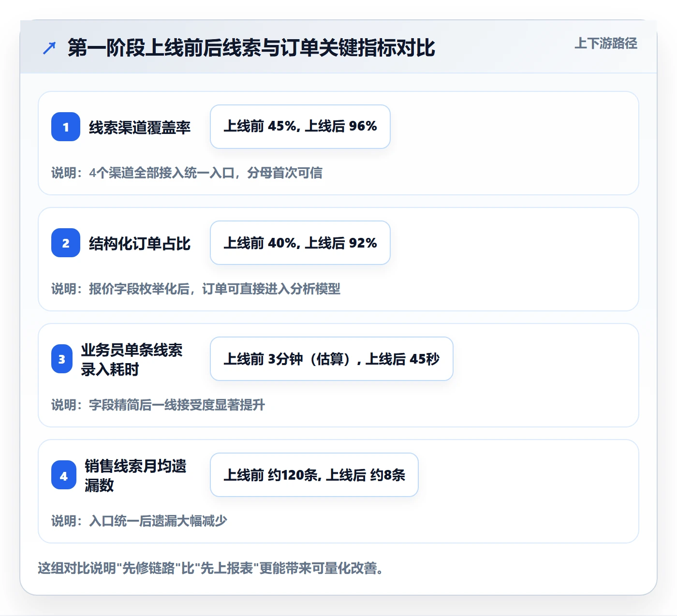Screen dimensions: 677x616
Task: Select the title 第一阶段上线前后线索与订单关键指标对比
Action: pyautogui.click(x=251, y=48)
